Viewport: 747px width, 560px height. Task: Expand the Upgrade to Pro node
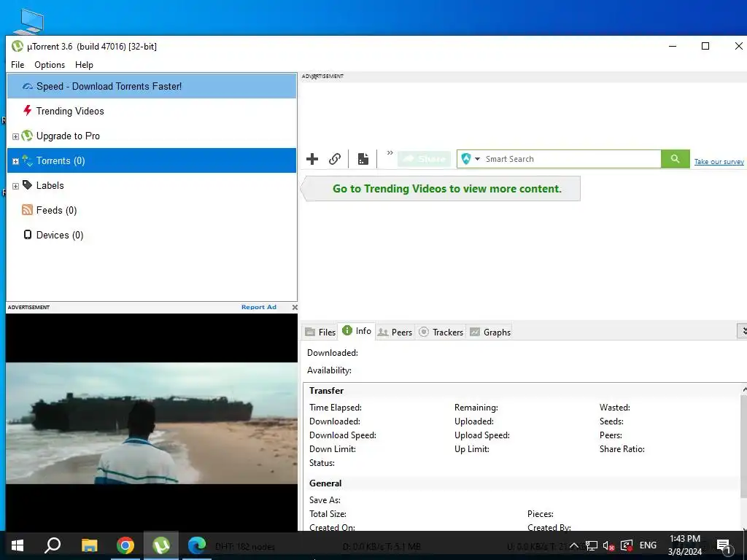15,136
